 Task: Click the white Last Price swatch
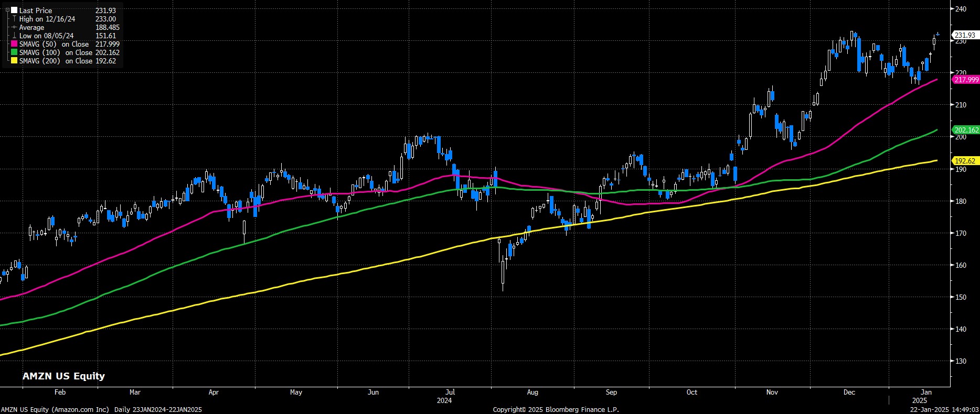click(x=14, y=10)
